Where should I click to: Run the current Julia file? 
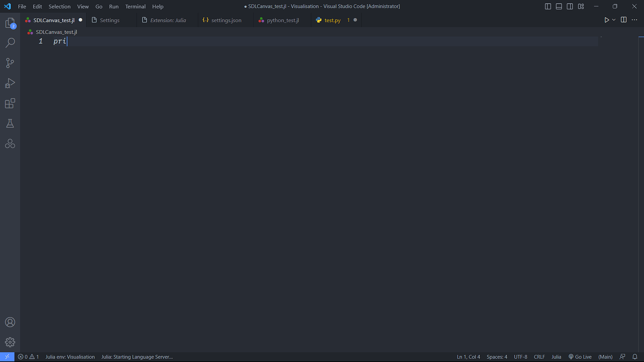point(606,20)
